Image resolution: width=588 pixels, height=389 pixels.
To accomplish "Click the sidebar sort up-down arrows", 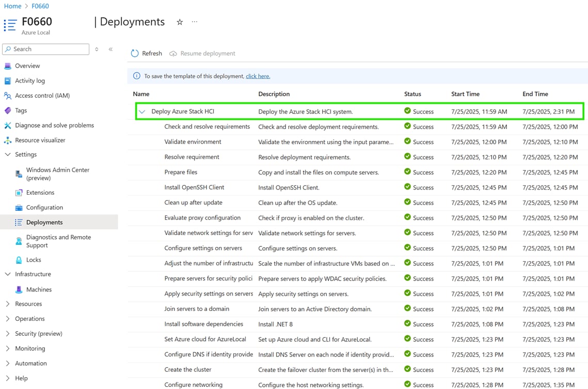I will pyautogui.click(x=97, y=49).
